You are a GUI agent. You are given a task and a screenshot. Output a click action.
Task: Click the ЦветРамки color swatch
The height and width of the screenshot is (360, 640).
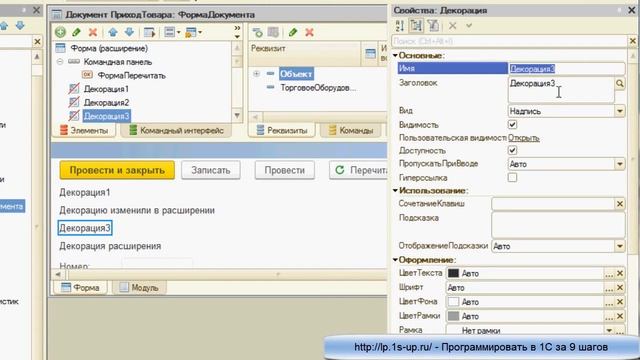coord(453,316)
